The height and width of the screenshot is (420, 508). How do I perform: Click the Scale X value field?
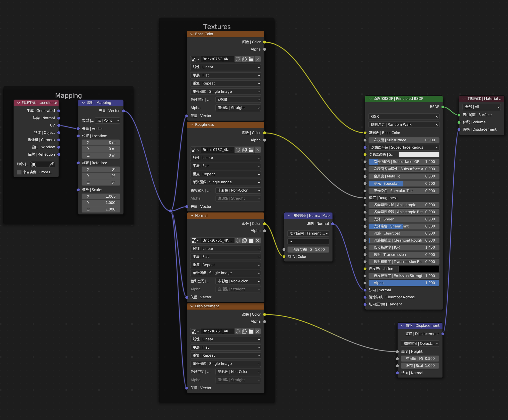click(x=100, y=196)
